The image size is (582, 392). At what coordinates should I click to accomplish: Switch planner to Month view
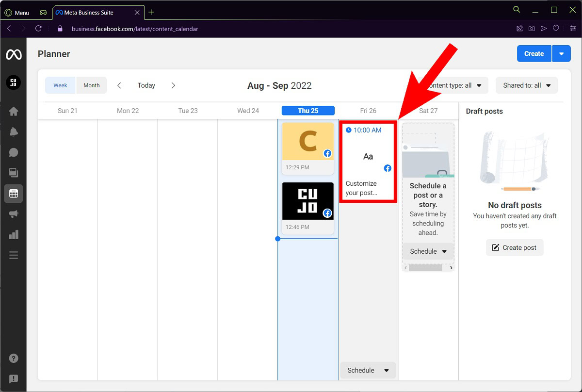pyautogui.click(x=91, y=85)
